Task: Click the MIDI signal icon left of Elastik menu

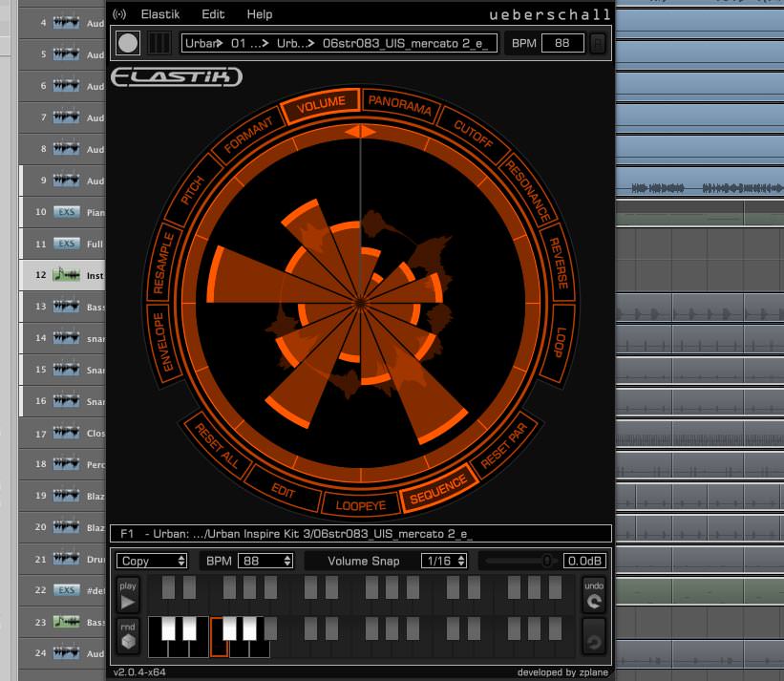Action: [x=119, y=14]
